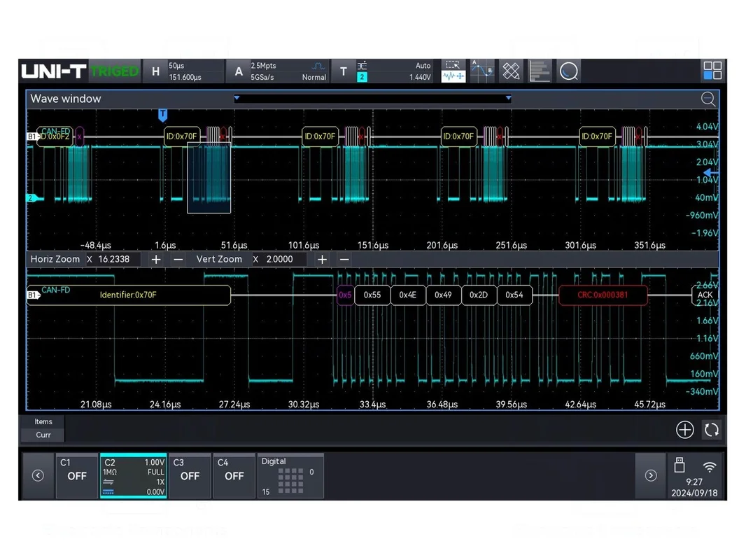Increase Vert Zoom with plus button

pyautogui.click(x=322, y=259)
